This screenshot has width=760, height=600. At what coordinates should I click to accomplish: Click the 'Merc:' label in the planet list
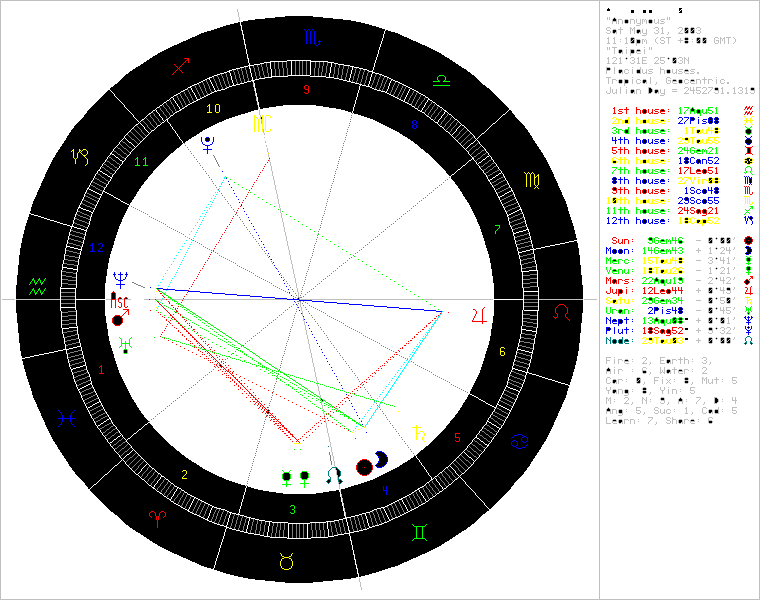coord(620,261)
